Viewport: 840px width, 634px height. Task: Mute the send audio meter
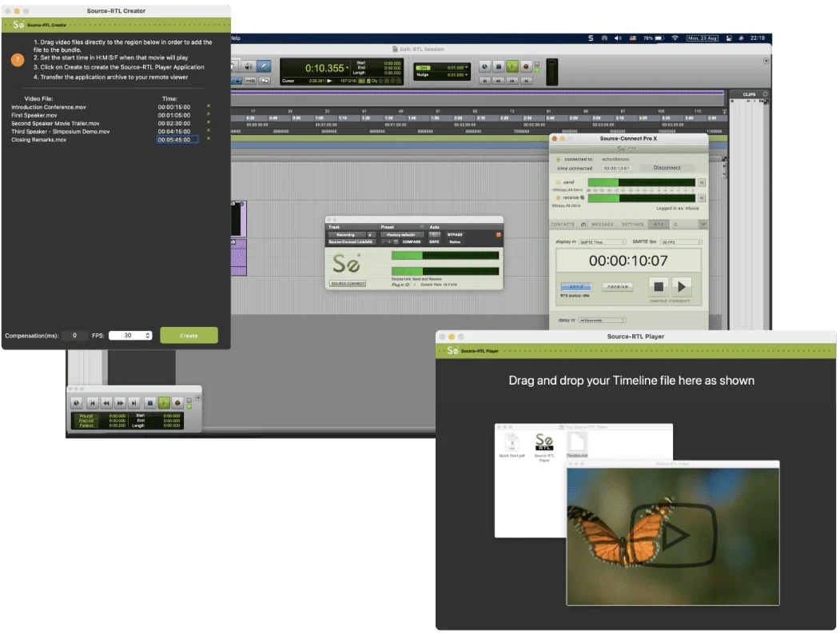(x=701, y=183)
